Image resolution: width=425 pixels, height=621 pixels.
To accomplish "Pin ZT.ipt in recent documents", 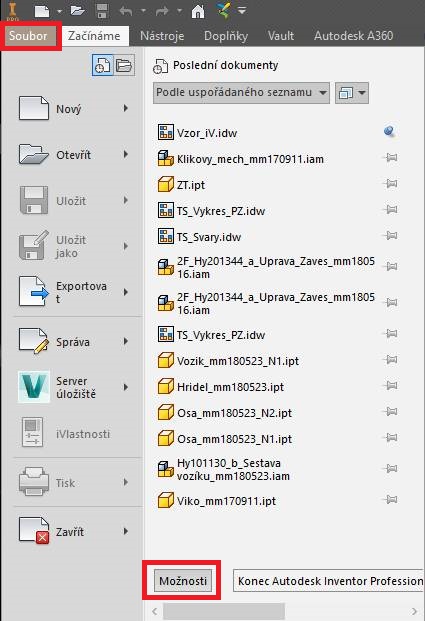I will (x=391, y=184).
